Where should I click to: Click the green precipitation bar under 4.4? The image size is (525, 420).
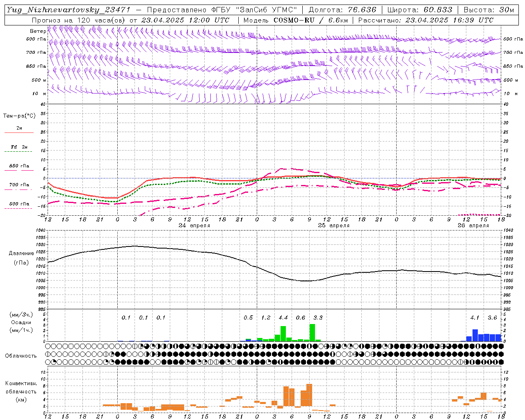(283, 334)
